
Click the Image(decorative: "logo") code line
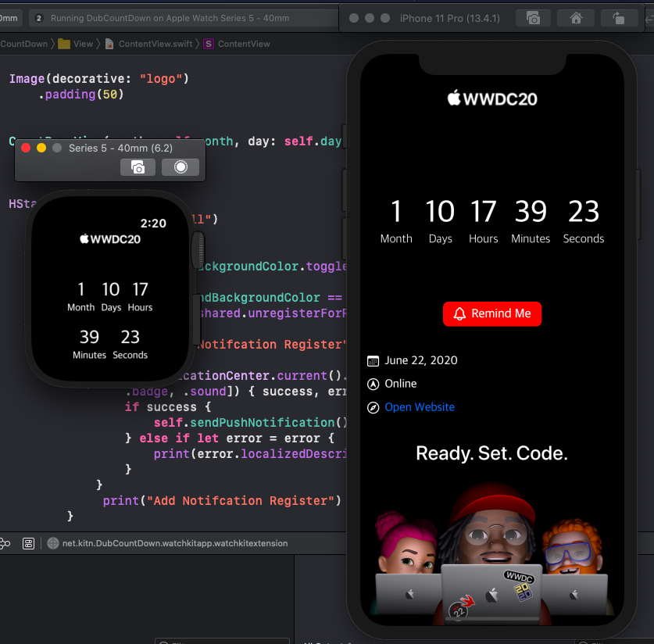99,78
